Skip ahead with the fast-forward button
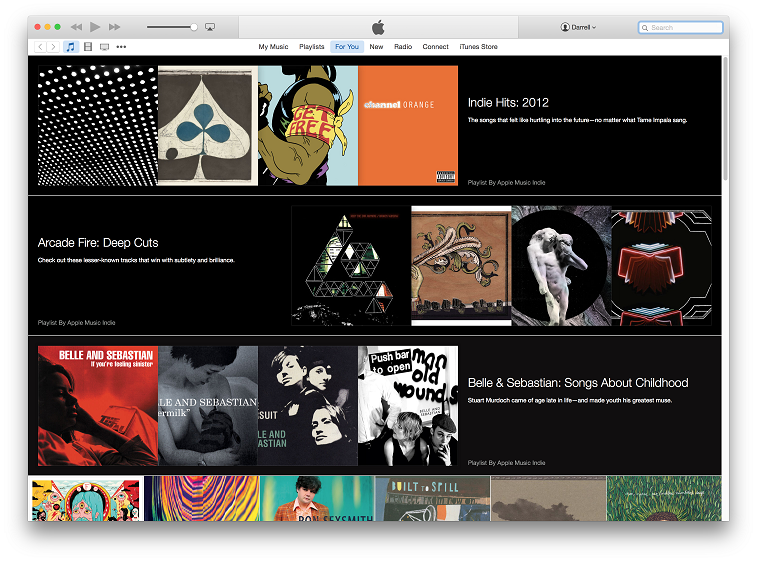 click(x=114, y=27)
